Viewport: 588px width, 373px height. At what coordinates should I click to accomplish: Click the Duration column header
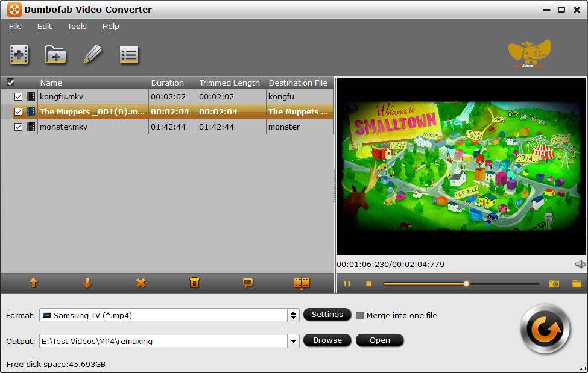167,83
